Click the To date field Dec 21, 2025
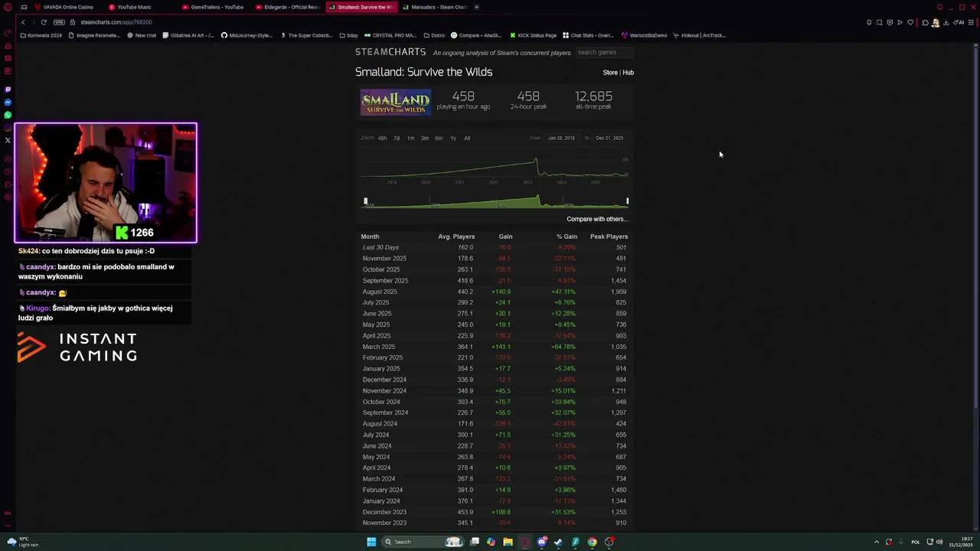The image size is (980, 551). [609, 139]
